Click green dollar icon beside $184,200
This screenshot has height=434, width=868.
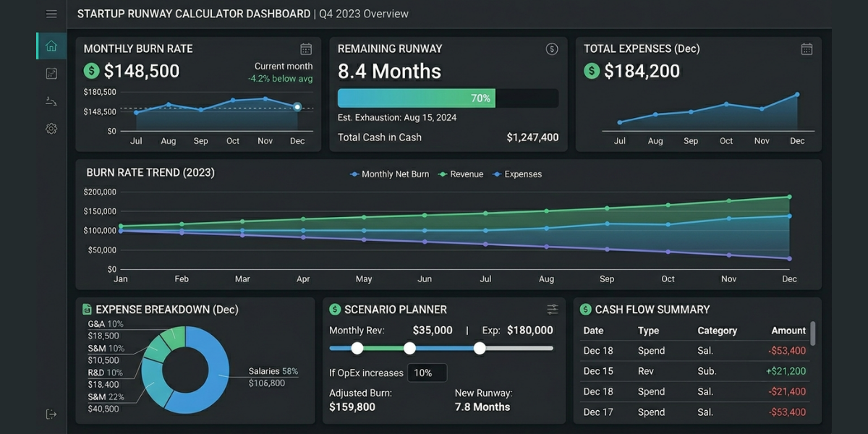click(592, 71)
